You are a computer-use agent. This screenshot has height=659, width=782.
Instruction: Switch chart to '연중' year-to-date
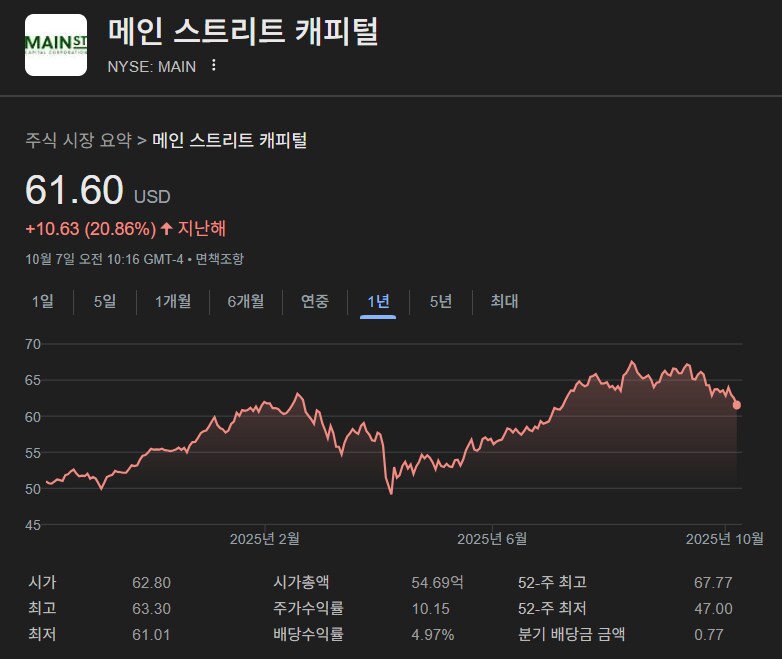pos(315,302)
